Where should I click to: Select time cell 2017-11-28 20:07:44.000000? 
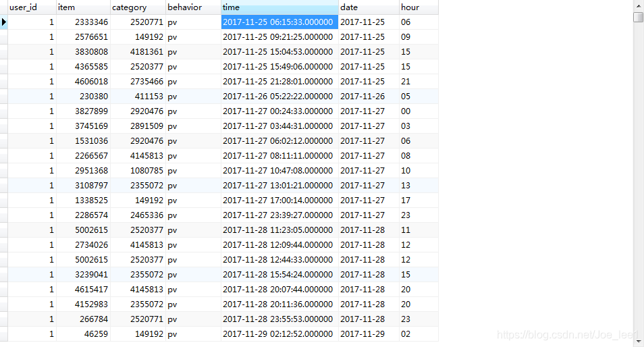click(x=279, y=290)
